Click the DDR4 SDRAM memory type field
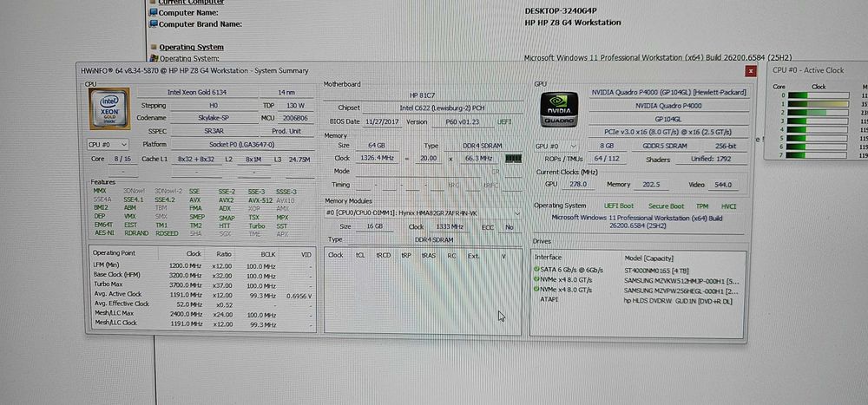This screenshot has width=868, height=405. coord(482,146)
